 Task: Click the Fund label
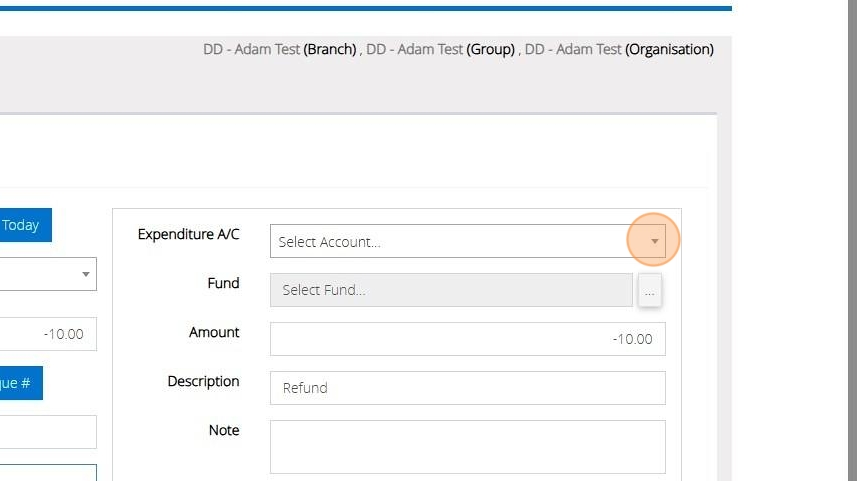pos(223,283)
